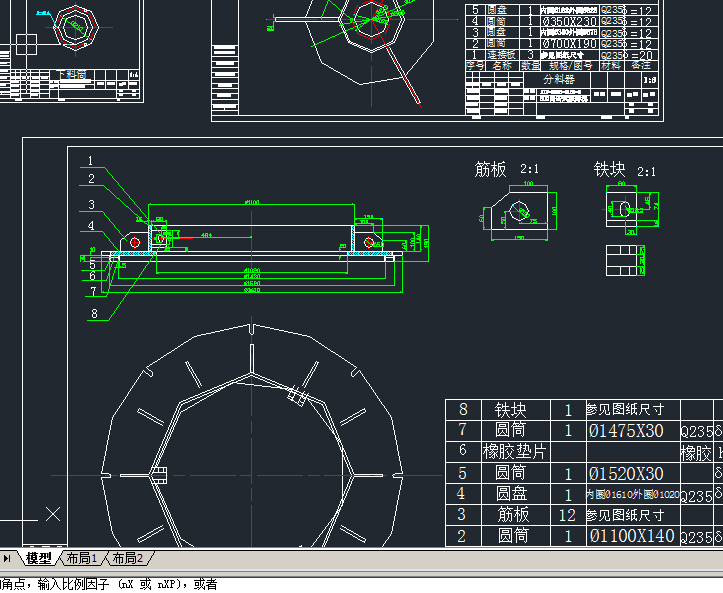Select leader callout number 7
This screenshot has width=723, height=593.
(x=93, y=291)
